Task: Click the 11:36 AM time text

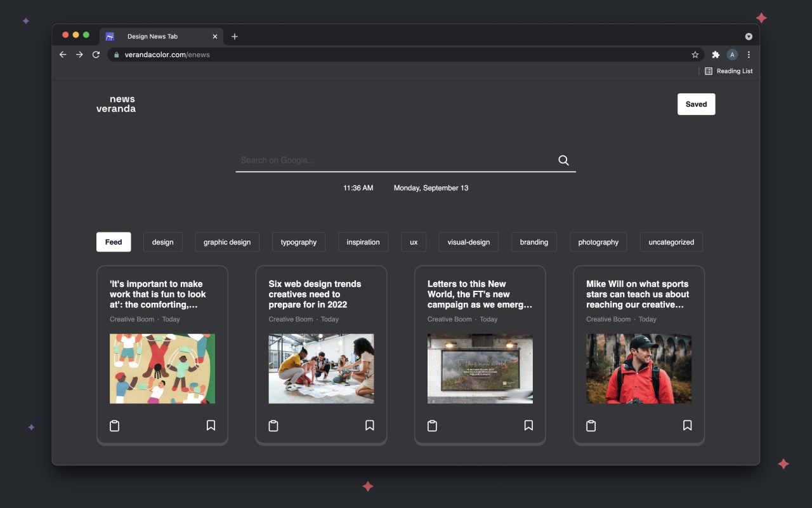Action: click(358, 188)
